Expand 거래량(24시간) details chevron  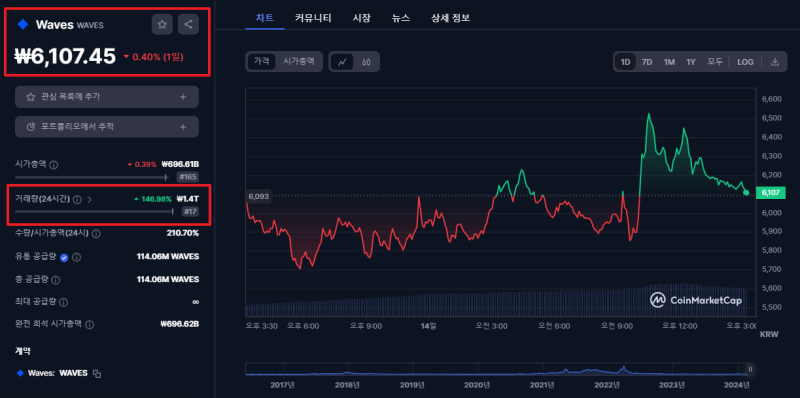pyautogui.click(x=90, y=200)
